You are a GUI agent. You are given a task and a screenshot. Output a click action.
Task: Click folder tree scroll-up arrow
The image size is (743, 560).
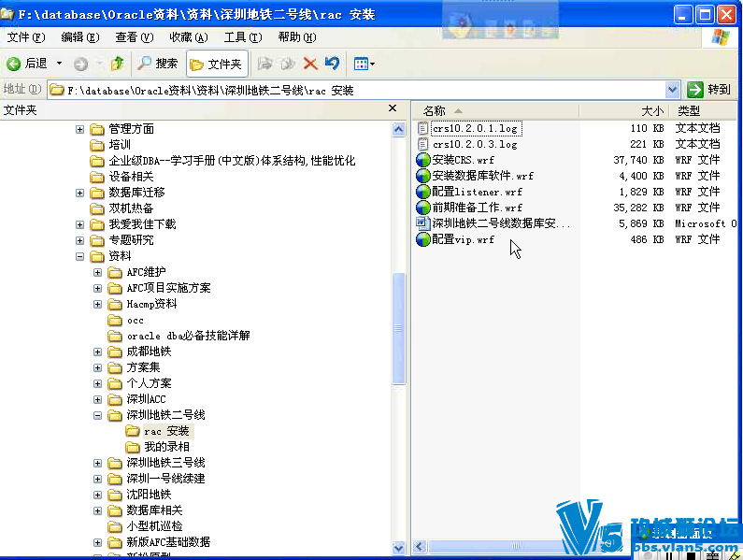tap(399, 129)
